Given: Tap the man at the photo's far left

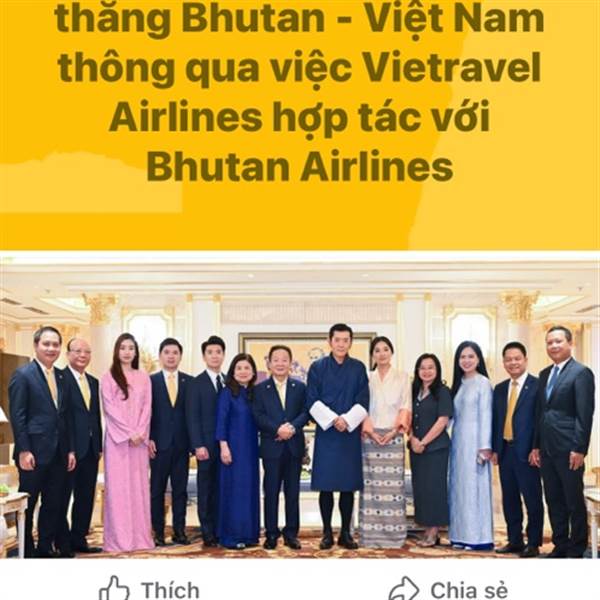Looking at the screenshot, I should (x=41, y=440).
